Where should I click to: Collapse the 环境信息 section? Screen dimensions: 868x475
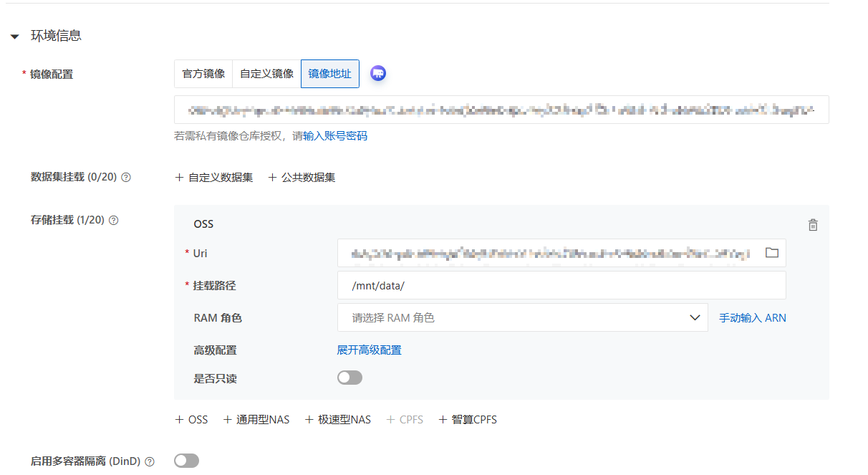click(15, 37)
